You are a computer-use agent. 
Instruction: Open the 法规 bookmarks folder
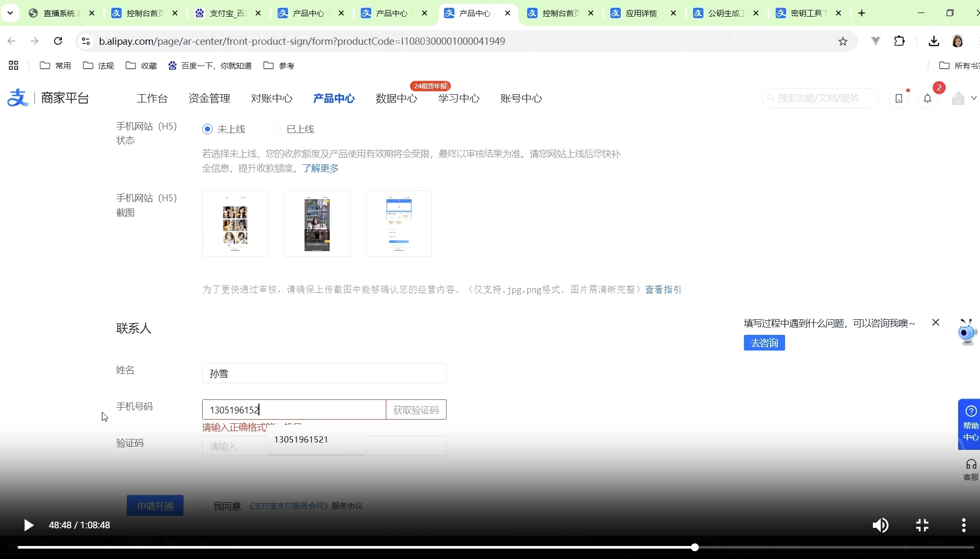98,66
